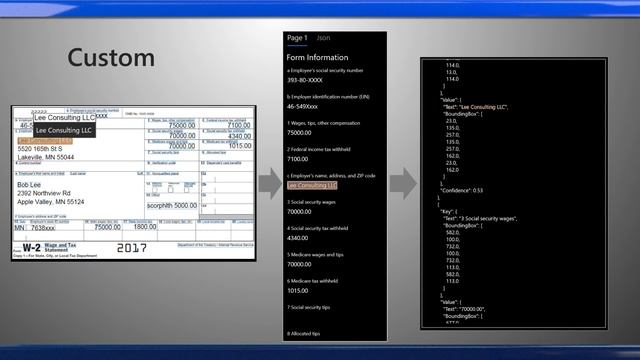This screenshot has height=360, width=640.
Task: Click "Text": "Lee Consulting LLC" line in JSON
Action: pyautogui.click(x=476, y=107)
